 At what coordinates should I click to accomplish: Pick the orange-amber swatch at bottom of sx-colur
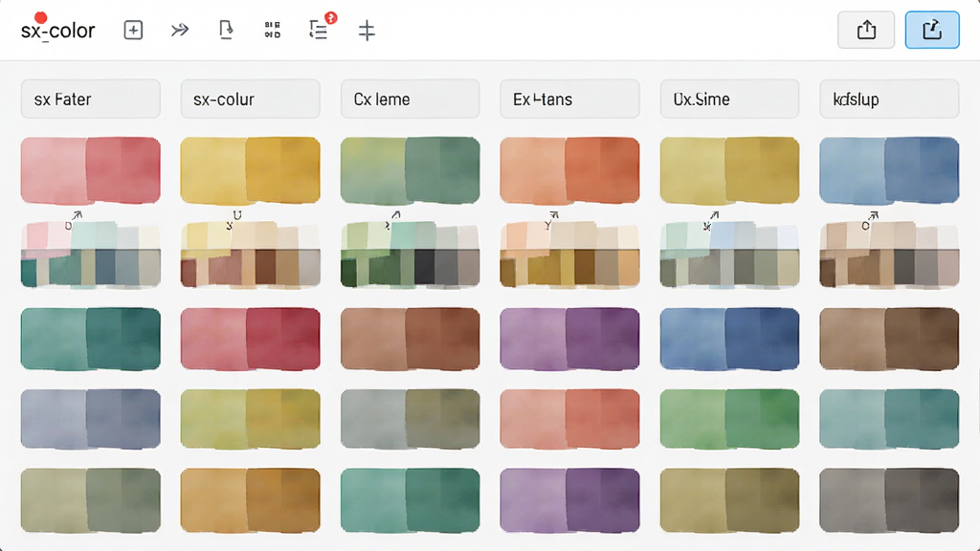[x=250, y=500]
